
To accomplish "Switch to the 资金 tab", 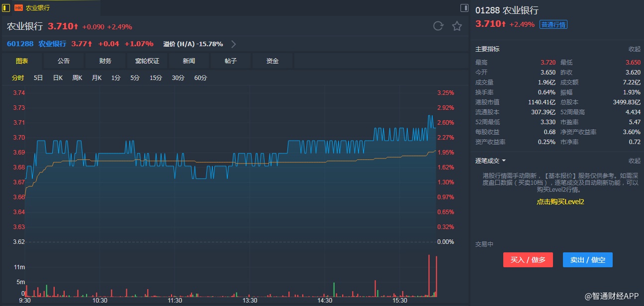I will pyautogui.click(x=273, y=61).
